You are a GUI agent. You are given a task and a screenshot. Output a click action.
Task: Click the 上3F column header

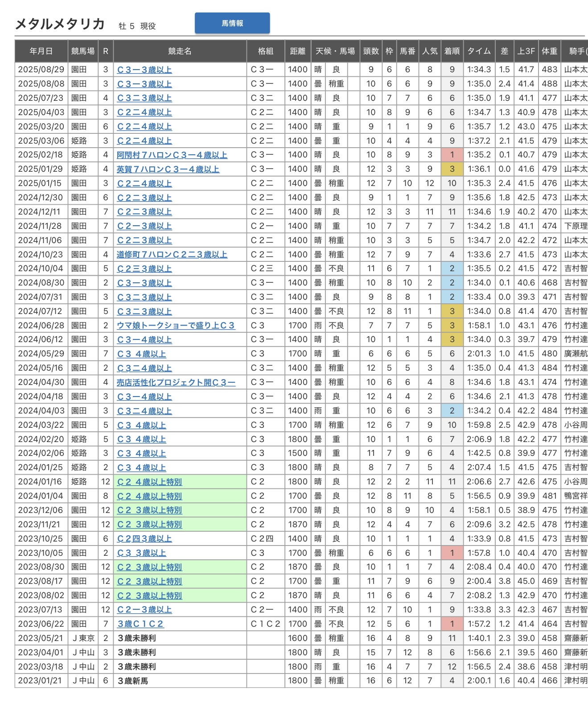click(x=526, y=51)
